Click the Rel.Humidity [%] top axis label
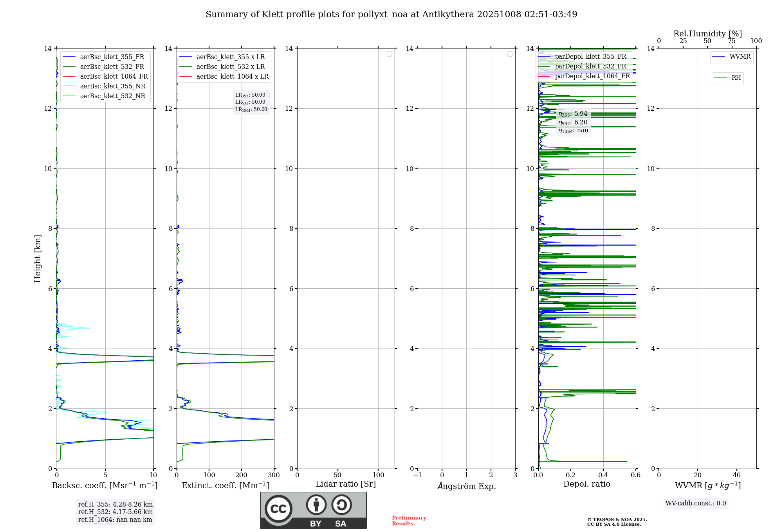Image resolution: width=783 pixels, height=532 pixels. [x=707, y=34]
